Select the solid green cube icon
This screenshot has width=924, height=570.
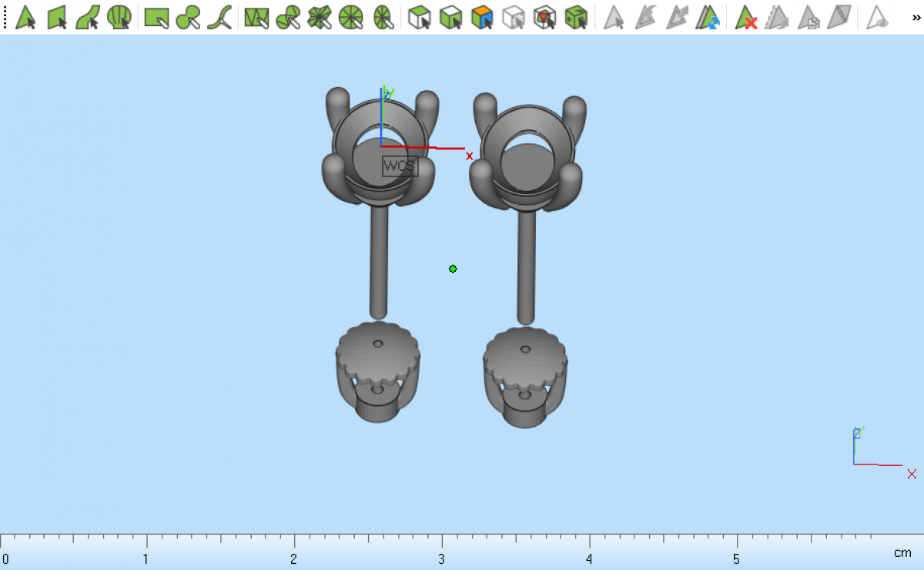(576, 17)
